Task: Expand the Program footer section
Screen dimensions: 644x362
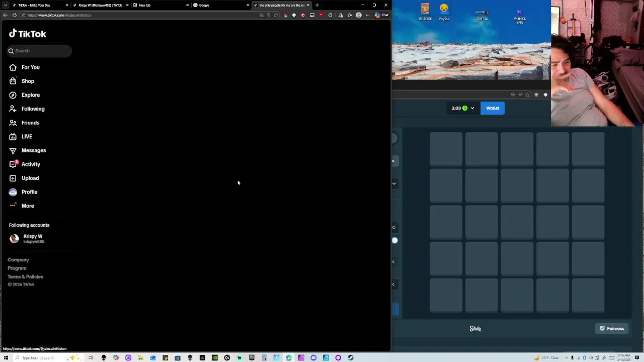Action: (x=17, y=268)
